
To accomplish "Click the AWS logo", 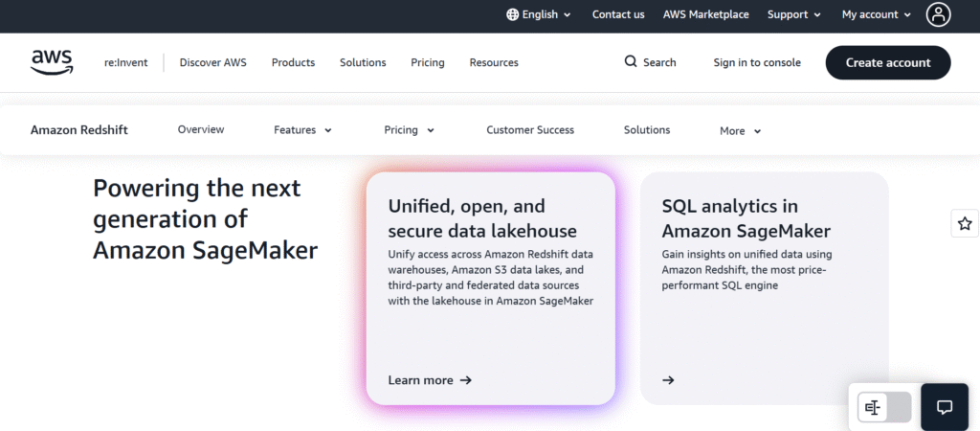I will (x=51, y=62).
